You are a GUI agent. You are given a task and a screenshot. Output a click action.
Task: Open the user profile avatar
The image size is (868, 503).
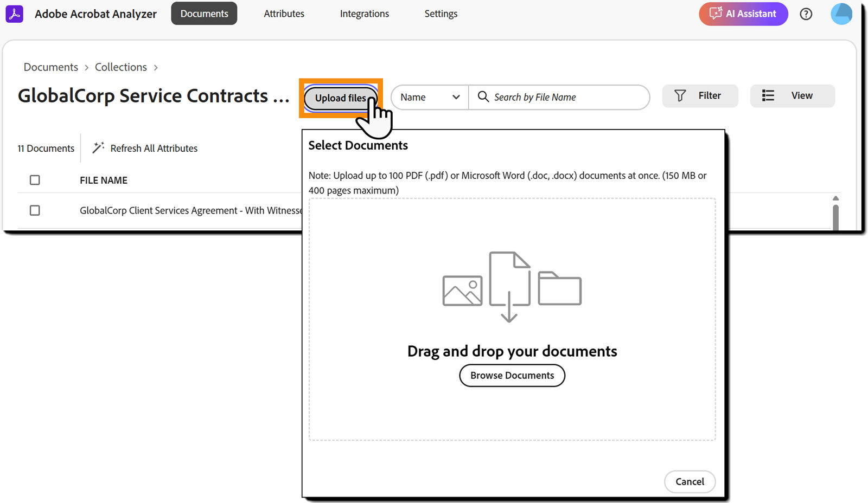(841, 14)
